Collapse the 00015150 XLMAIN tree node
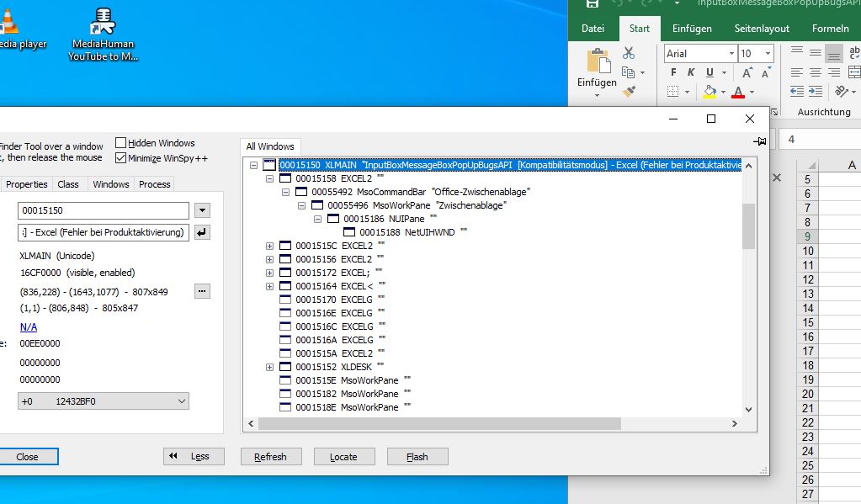This screenshot has width=861, height=504. tap(253, 165)
